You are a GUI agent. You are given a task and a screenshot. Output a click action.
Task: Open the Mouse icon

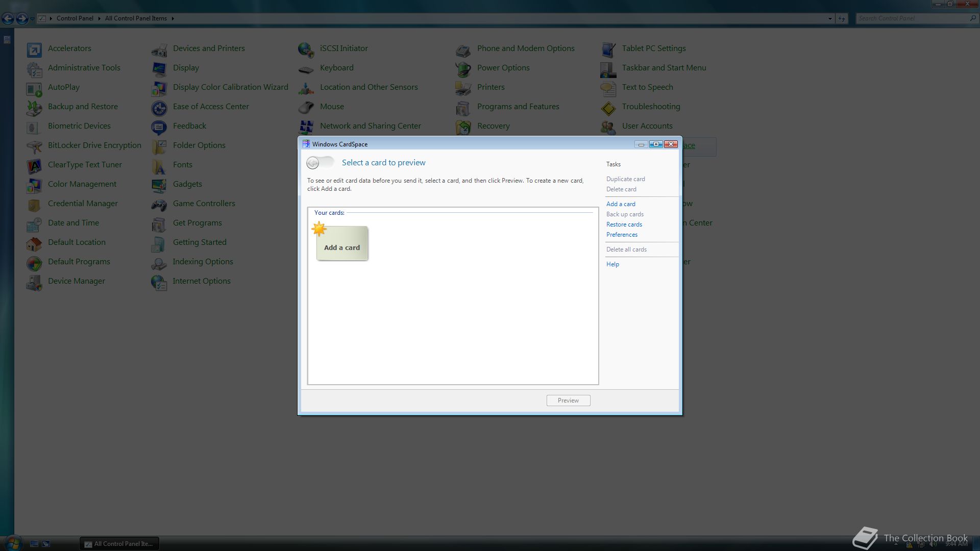(306, 108)
